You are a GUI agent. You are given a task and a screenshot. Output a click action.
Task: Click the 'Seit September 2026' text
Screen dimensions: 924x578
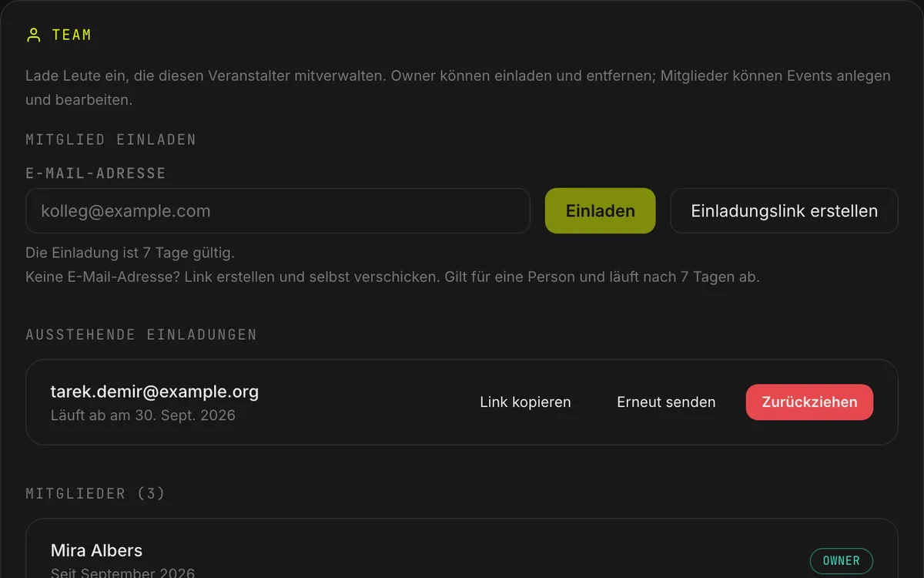122,573
